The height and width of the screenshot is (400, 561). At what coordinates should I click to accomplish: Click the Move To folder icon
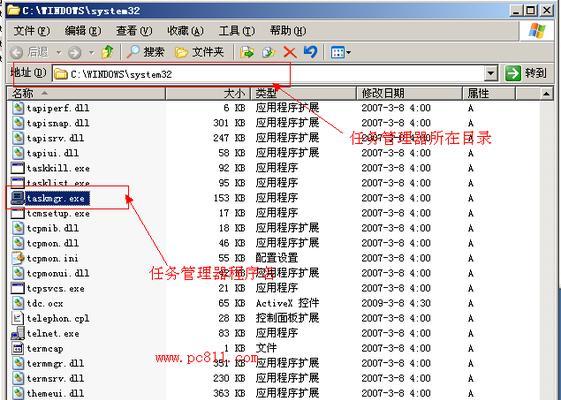point(247,53)
